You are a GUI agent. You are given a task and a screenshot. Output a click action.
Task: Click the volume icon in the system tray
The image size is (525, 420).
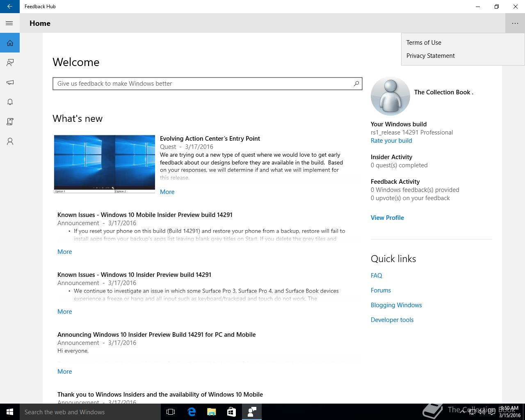point(482,412)
